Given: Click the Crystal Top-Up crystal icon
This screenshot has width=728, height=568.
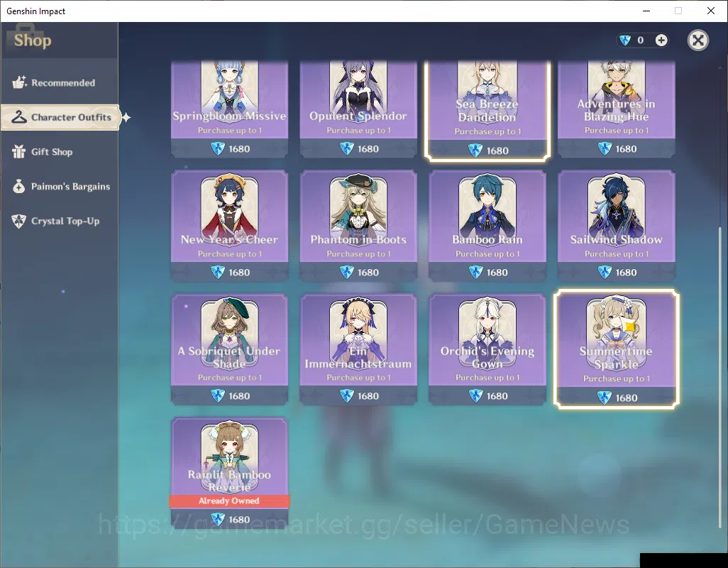Looking at the screenshot, I should coord(19,221).
